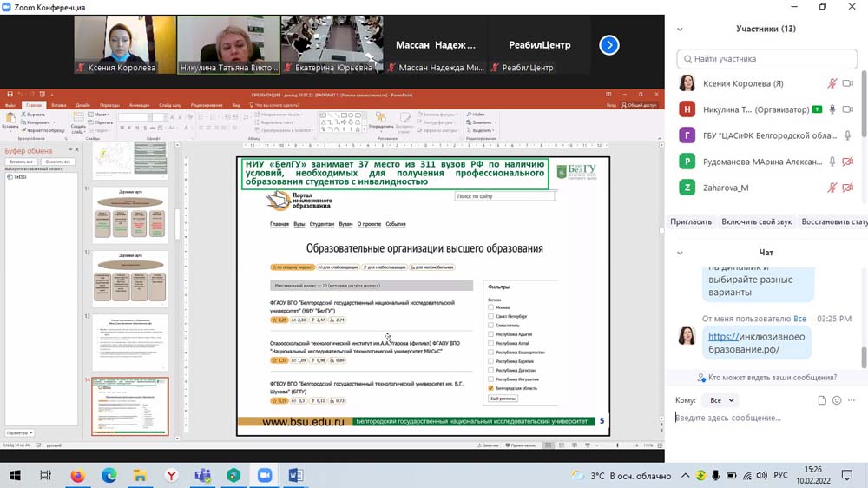This screenshot has height=488, width=868.
Task: Click Zoom icon in the taskbar
Action: [x=265, y=475]
